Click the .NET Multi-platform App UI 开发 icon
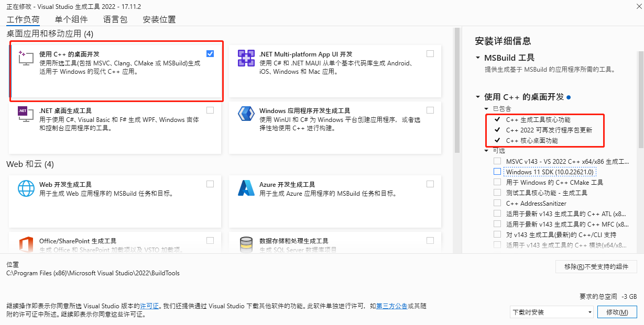This screenshot has height=325, width=644. pos(245,58)
